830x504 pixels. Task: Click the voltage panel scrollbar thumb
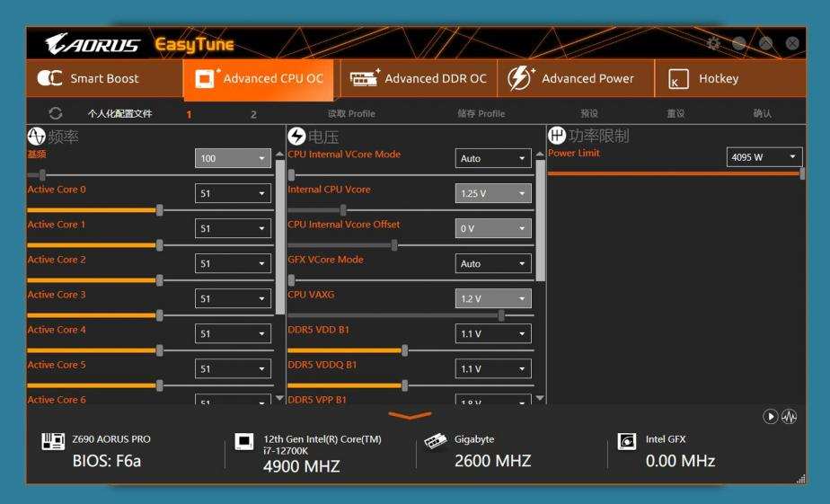pos(541,220)
